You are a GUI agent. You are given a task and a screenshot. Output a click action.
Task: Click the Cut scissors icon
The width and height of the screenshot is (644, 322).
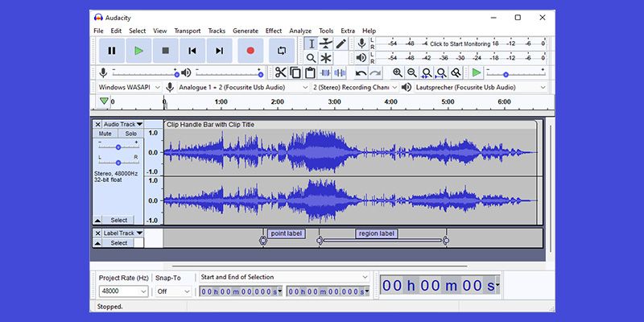[x=280, y=72]
